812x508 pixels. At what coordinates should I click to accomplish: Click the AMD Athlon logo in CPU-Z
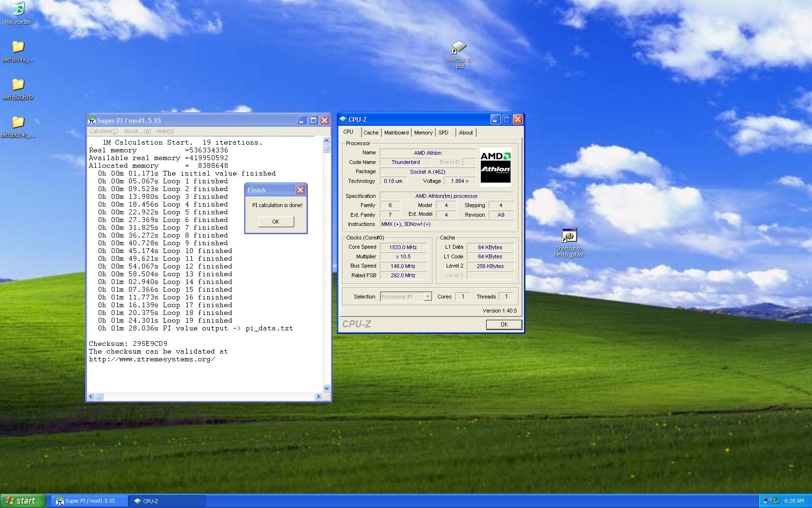pyautogui.click(x=495, y=167)
